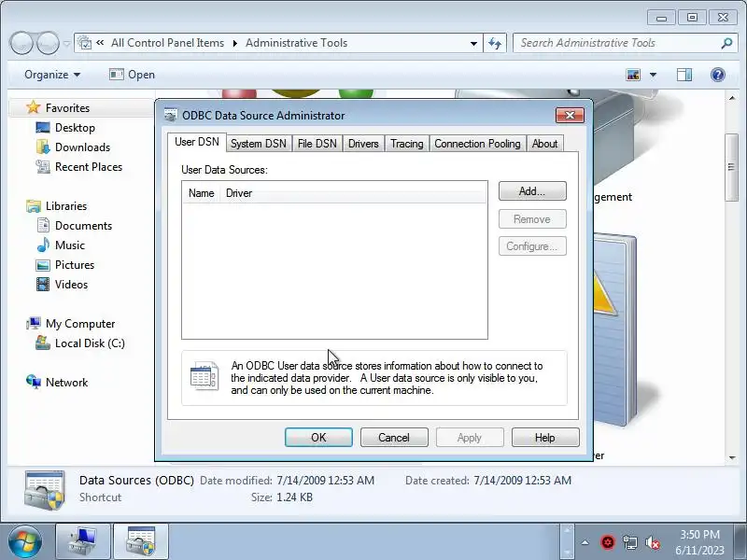Toggle the preview pane icon

(x=684, y=75)
